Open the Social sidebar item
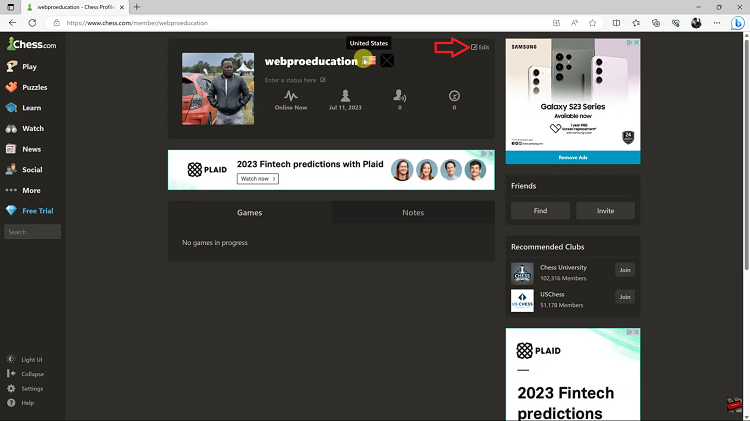Screen dimensions: 750x421 point(24,169)
